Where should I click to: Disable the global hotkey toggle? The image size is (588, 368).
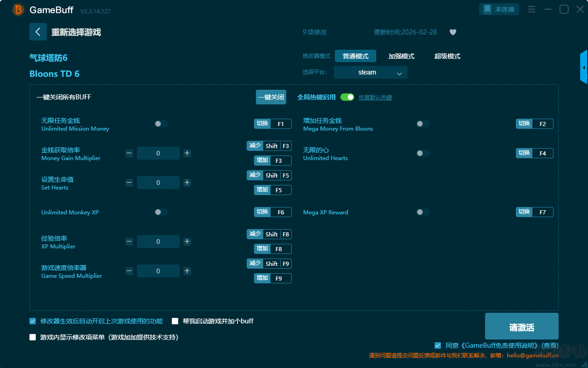pyautogui.click(x=347, y=97)
